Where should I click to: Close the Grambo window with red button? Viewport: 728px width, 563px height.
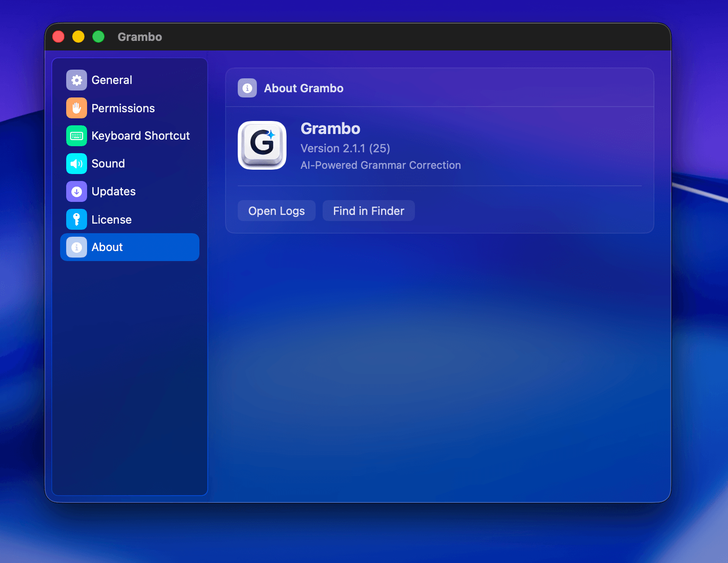[58, 37]
